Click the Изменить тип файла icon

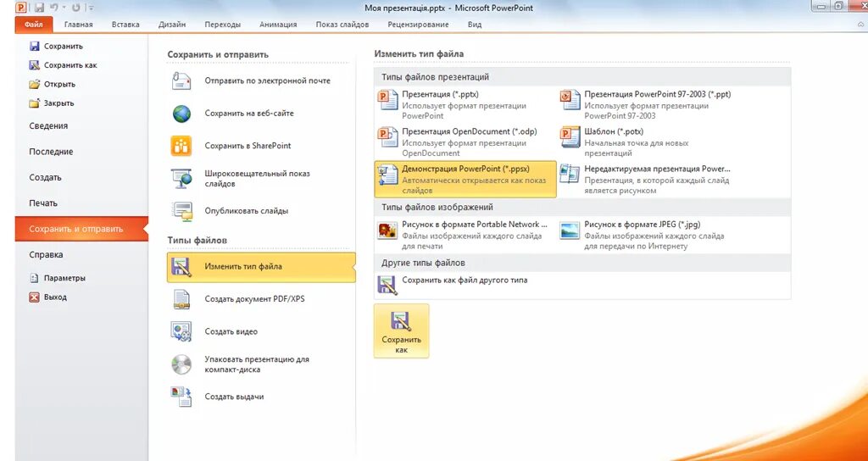[181, 267]
